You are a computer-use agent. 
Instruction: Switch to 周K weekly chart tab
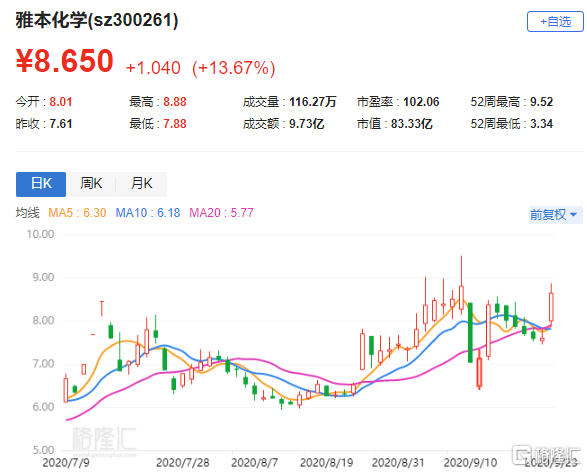91,184
